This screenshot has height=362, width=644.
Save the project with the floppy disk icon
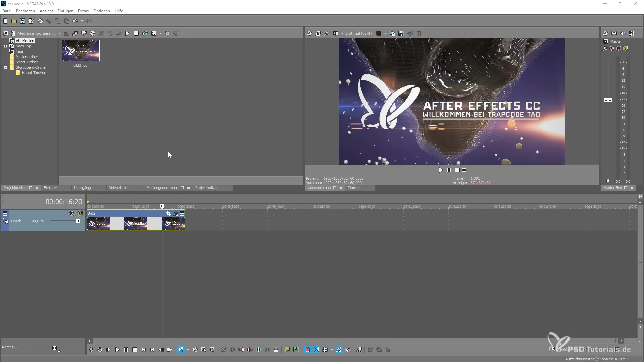[x=23, y=21]
